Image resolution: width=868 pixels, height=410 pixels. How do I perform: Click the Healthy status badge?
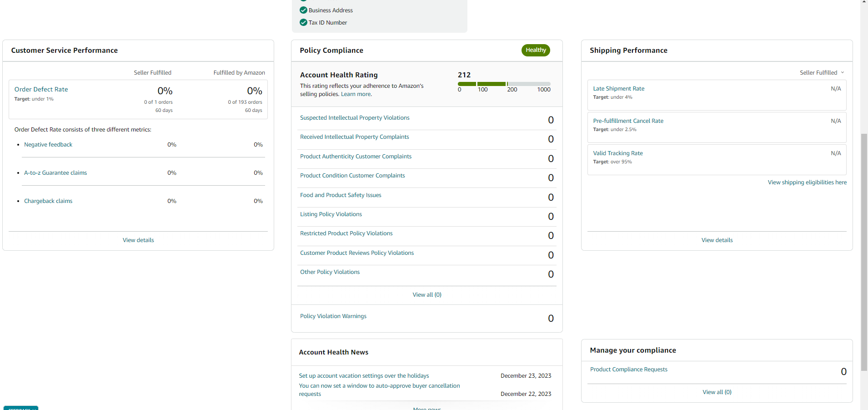[x=536, y=50]
